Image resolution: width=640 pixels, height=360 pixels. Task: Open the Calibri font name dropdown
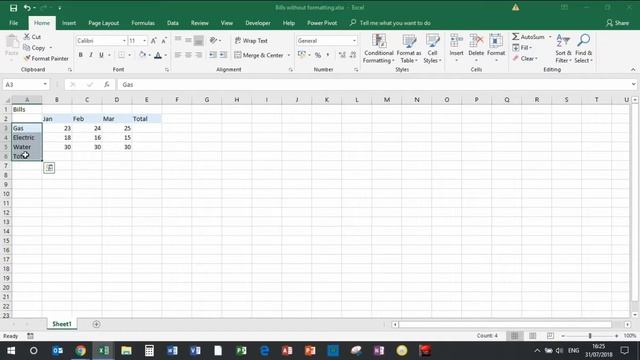click(x=124, y=41)
